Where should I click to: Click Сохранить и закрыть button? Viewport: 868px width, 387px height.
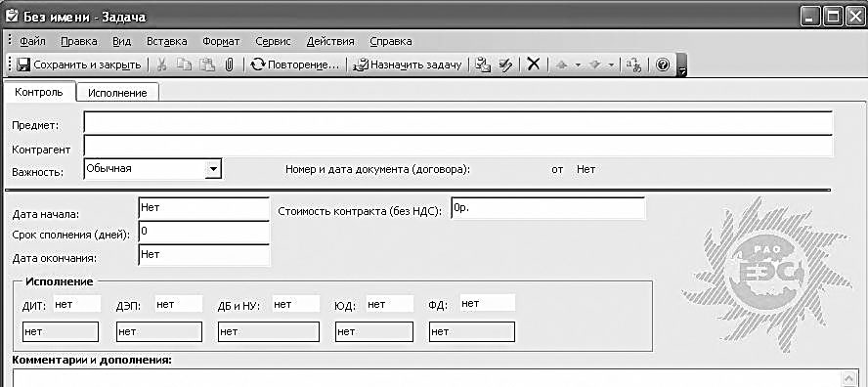click(x=78, y=64)
